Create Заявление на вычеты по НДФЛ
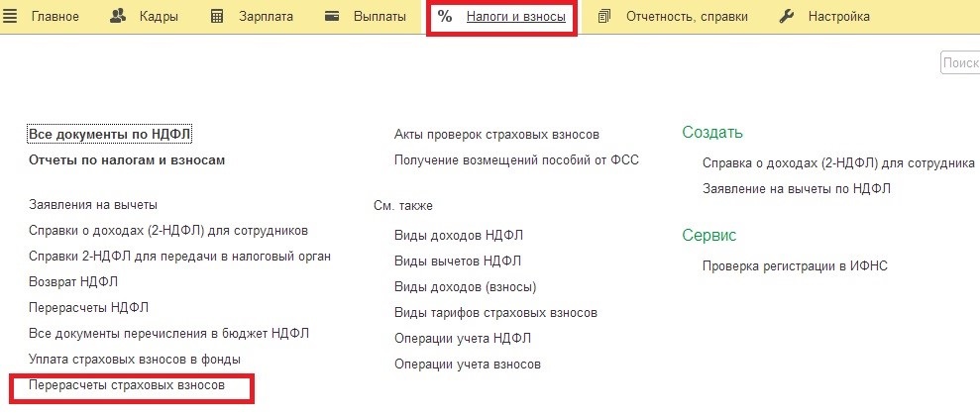 tap(797, 188)
